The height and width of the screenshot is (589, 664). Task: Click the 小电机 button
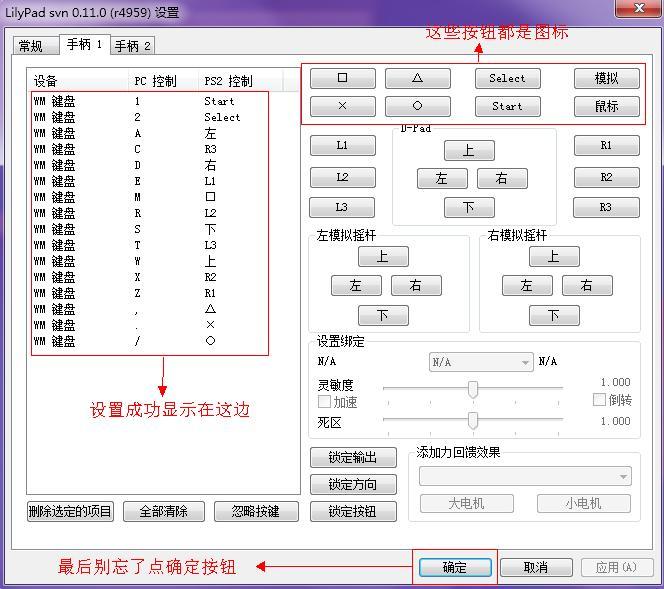584,503
